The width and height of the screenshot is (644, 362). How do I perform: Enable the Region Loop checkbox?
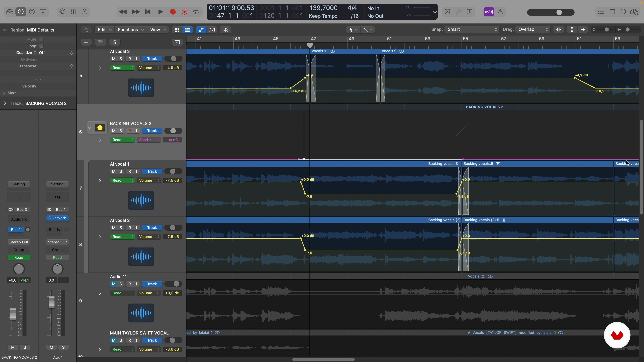tap(41, 46)
